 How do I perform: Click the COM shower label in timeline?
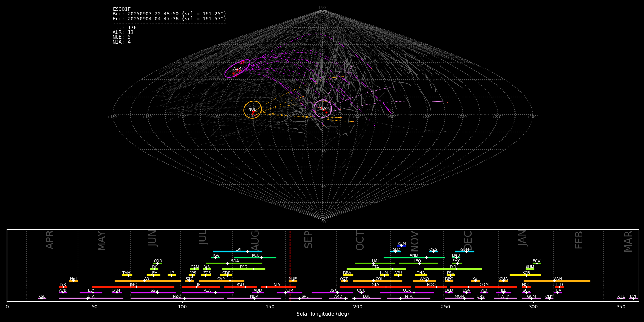[484, 285]
